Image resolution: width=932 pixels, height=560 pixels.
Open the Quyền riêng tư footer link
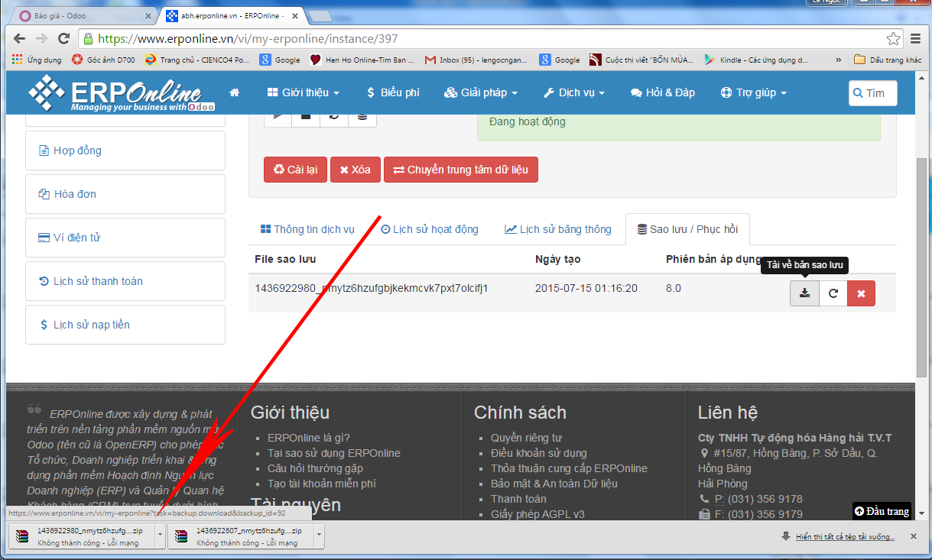(526, 438)
